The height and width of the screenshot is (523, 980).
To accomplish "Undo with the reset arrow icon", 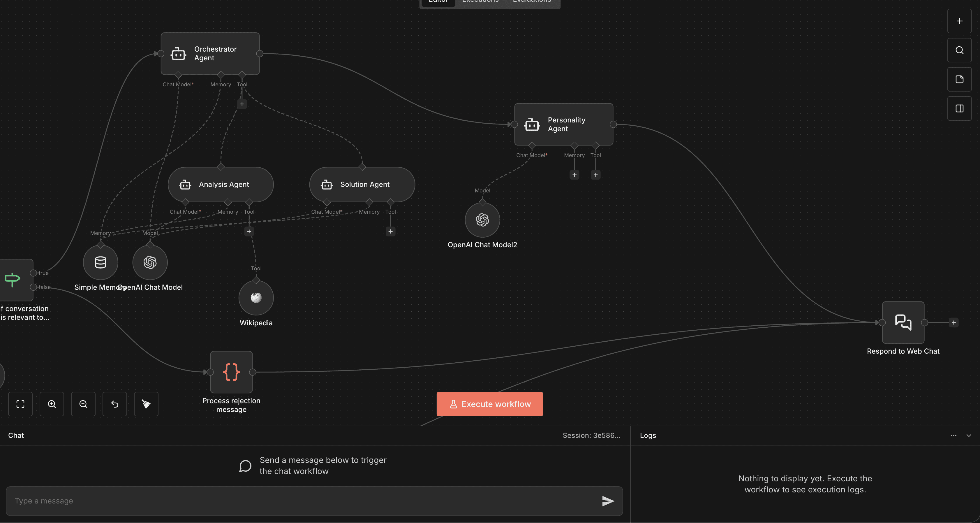I will (x=114, y=404).
